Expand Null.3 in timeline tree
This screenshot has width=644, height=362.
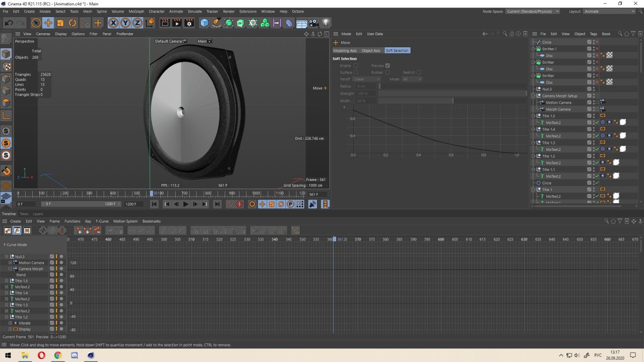(x=7, y=256)
